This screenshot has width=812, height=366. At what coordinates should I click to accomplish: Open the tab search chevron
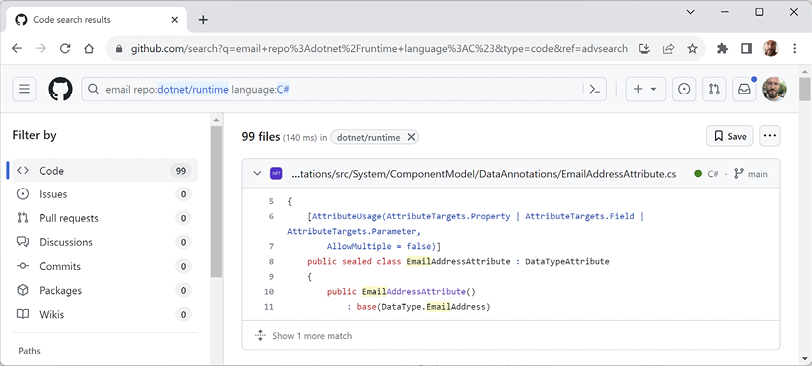[x=690, y=12]
